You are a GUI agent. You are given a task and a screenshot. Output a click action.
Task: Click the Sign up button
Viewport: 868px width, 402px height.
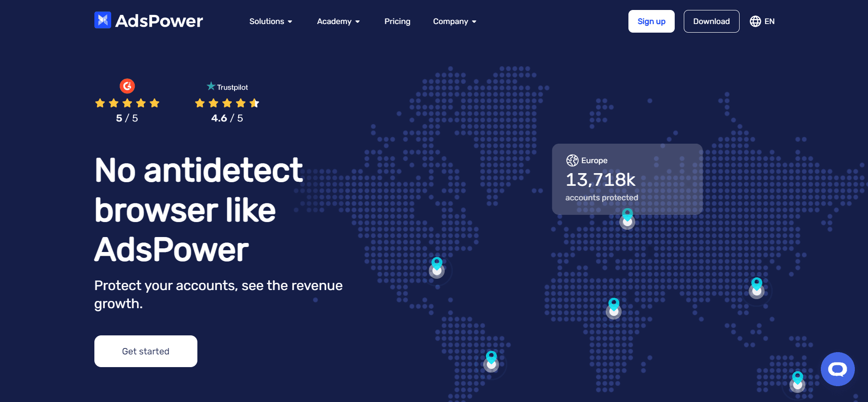[x=652, y=21]
